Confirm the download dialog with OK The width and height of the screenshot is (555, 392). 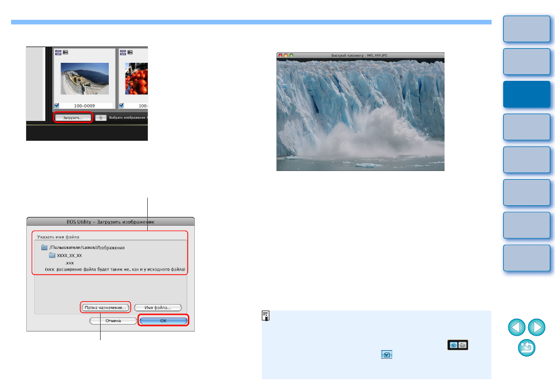163,320
